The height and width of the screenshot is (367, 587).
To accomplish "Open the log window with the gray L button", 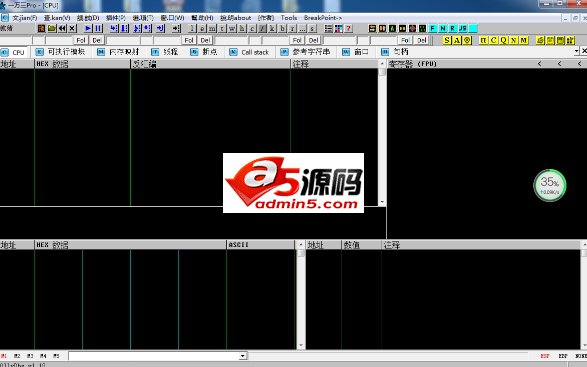I will pyautogui.click(x=192, y=28).
